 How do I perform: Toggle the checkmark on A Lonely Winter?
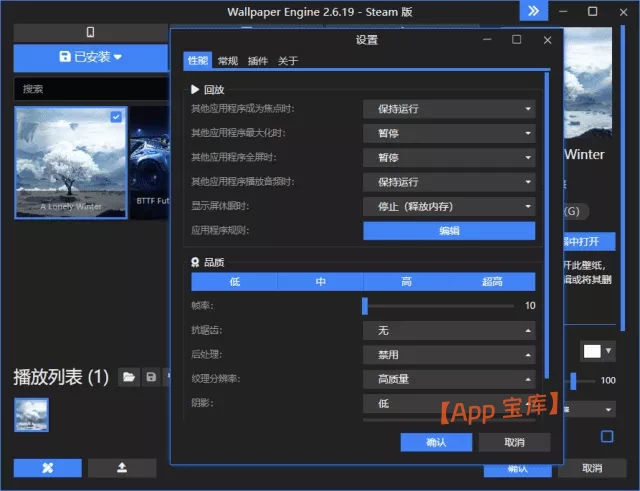pyautogui.click(x=116, y=117)
